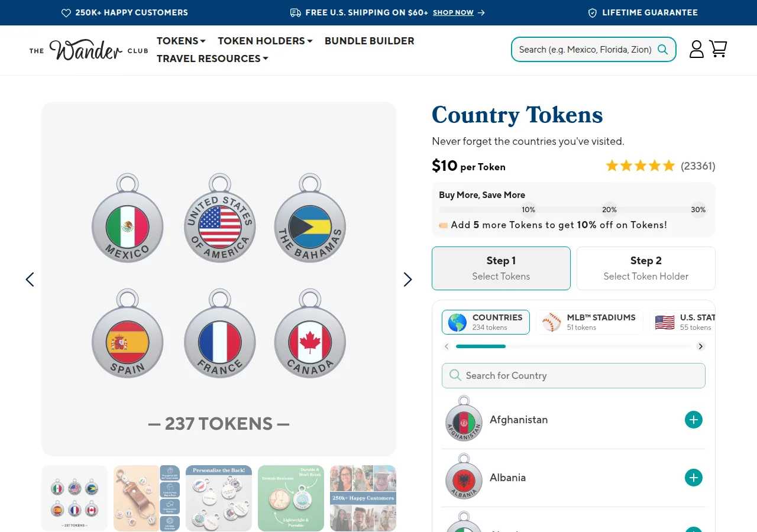Click the Albania token image
The width and height of the screenshot is (757, 532).
pos(464,476)
